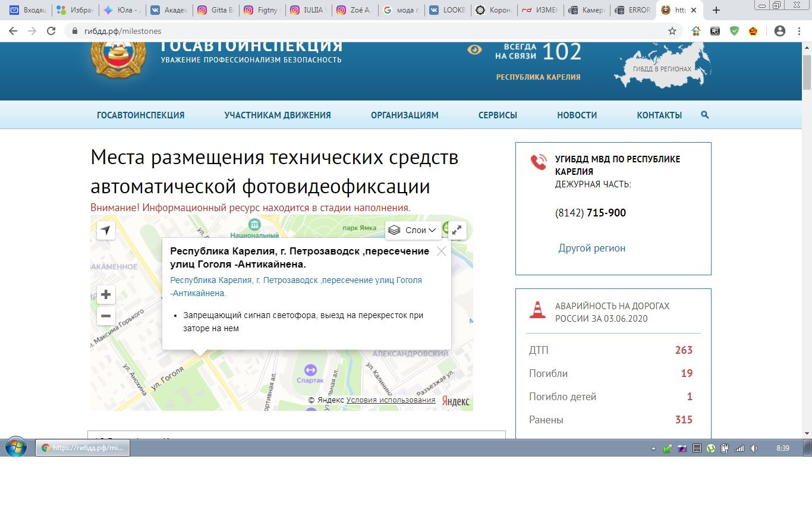The height and width of the screenshot is (528, 812).
Task: Zoom out the map with minus button
Action: click(x=106, y=316)
